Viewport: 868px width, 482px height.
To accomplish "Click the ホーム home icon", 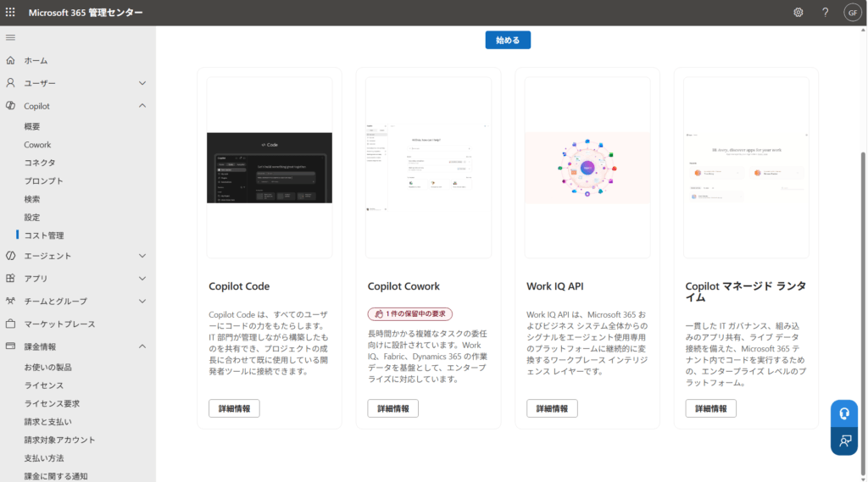I will (10, 60).
